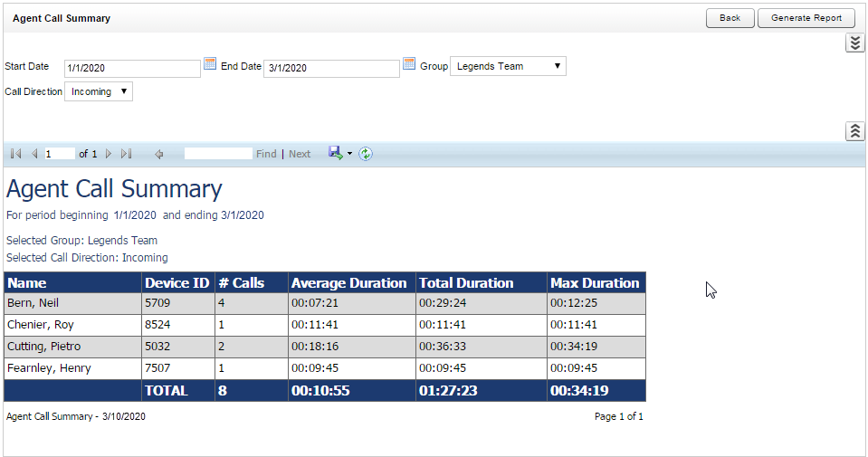
Task: Open the Call Direction dropdown
Action: pos(99,91)
